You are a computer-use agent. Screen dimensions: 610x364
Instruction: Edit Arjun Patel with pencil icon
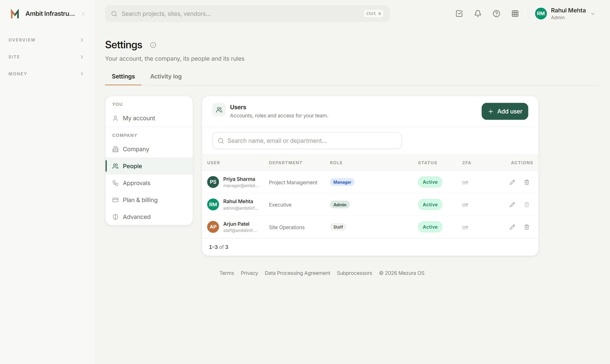pyautogui.click(x=512, y=227)
